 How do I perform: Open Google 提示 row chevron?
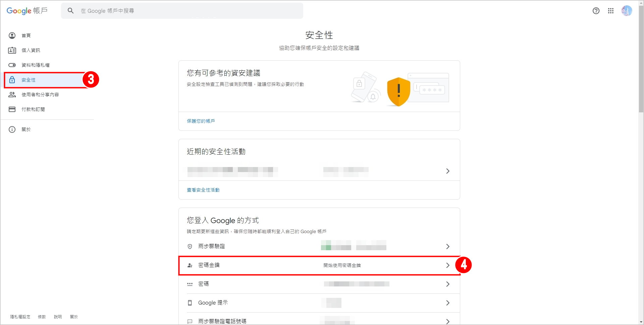[x=448, y=303]
